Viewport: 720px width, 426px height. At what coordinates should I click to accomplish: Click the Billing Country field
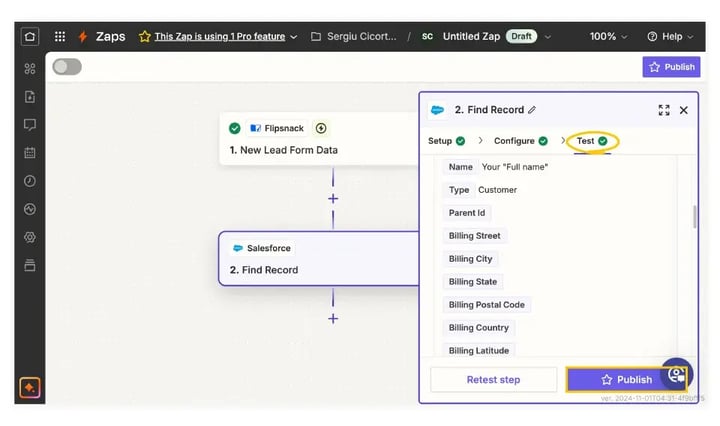[x=478, y=328]
